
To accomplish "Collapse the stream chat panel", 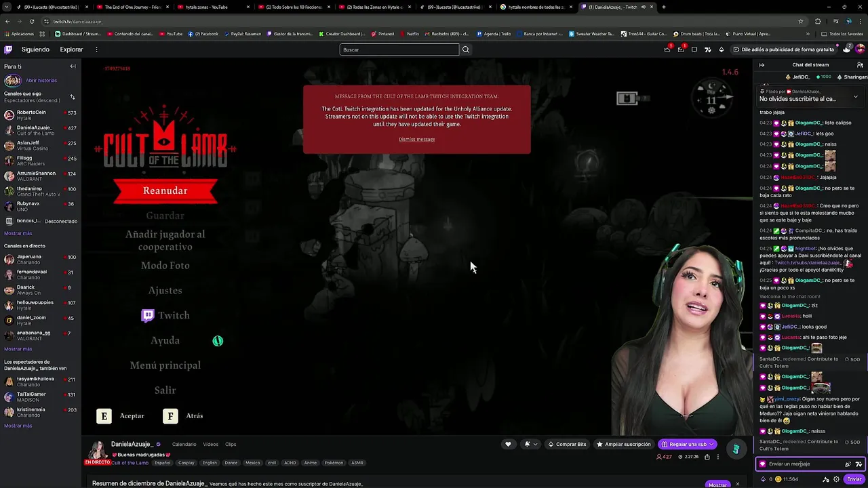I will (762, 65).
